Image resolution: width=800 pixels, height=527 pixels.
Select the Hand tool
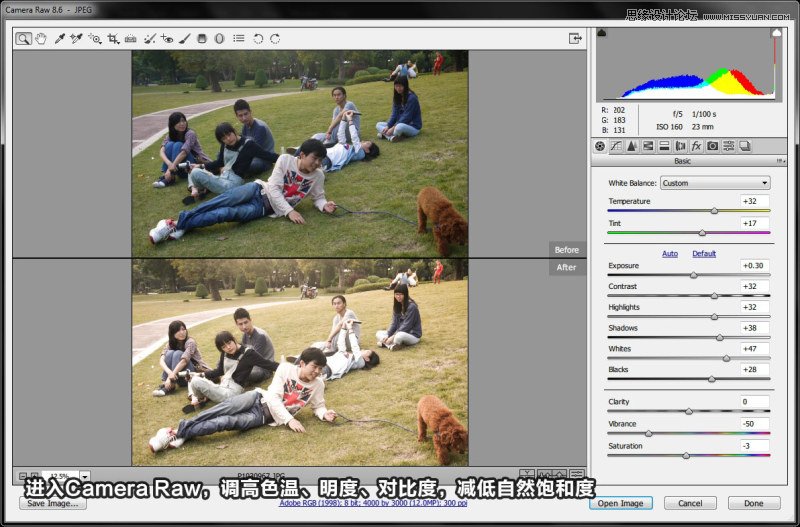coord(41,39)
